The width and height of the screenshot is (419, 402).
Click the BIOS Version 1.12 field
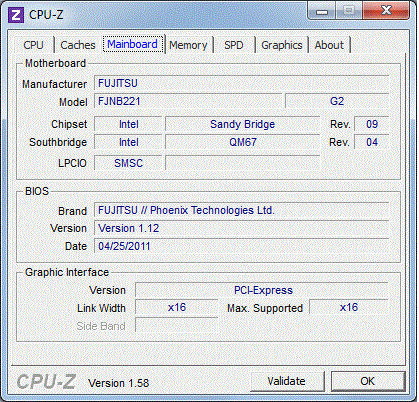[242, 228]
